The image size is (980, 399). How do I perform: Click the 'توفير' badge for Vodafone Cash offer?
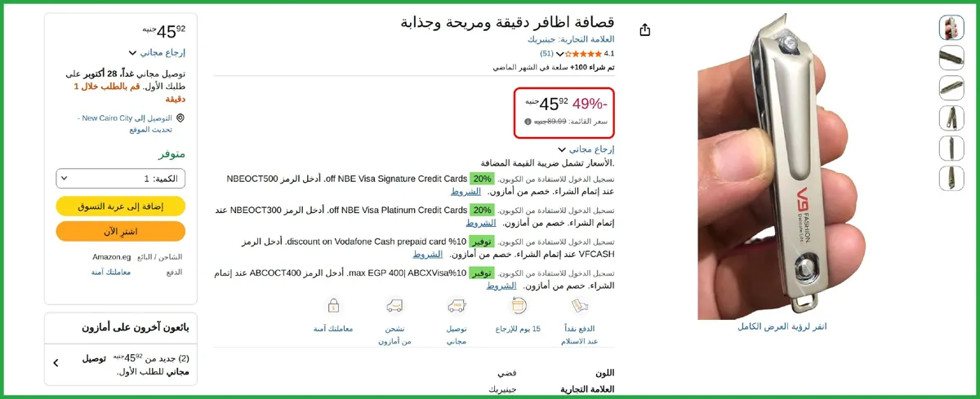click(482, 242)
